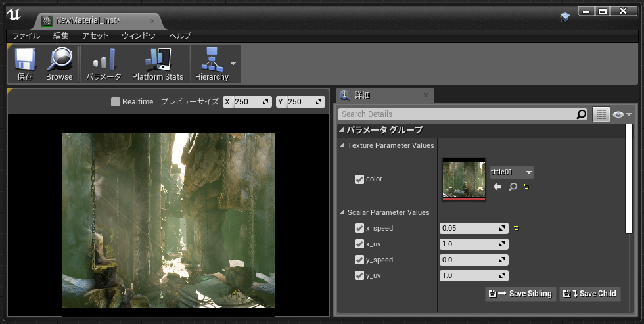This screenshot has width=644, height=324.
Task: Click Save Child button
Action: 590,294
